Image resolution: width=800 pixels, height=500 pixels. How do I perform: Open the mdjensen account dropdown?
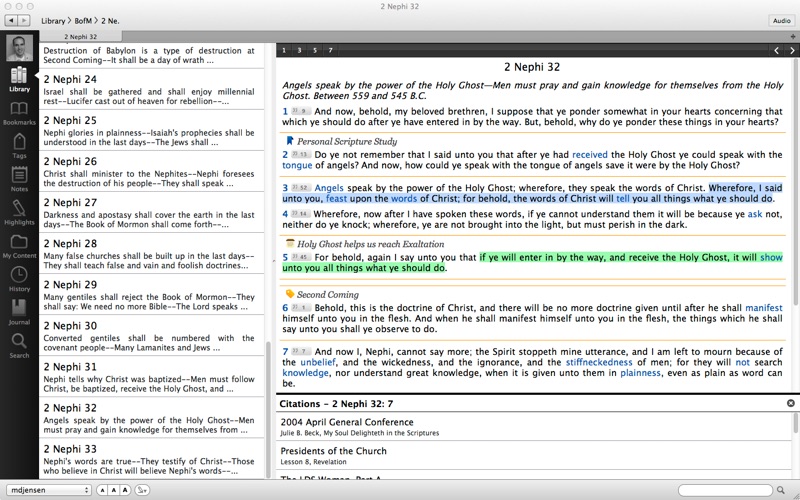pyautogui.click(x=47, y=490)
